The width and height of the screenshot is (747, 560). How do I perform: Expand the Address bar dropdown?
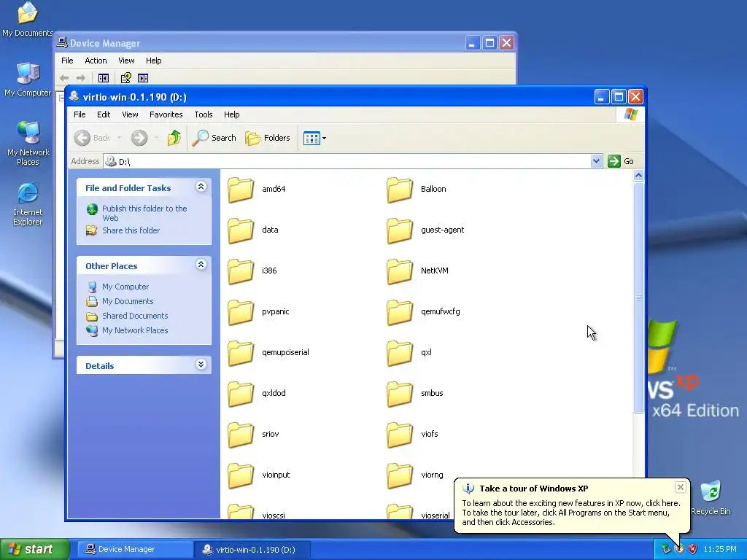596,161
